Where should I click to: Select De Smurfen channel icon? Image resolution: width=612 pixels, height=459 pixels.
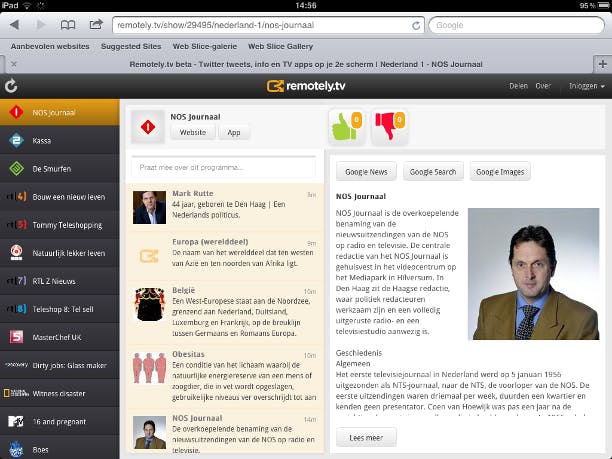click(x=16, y=169)
